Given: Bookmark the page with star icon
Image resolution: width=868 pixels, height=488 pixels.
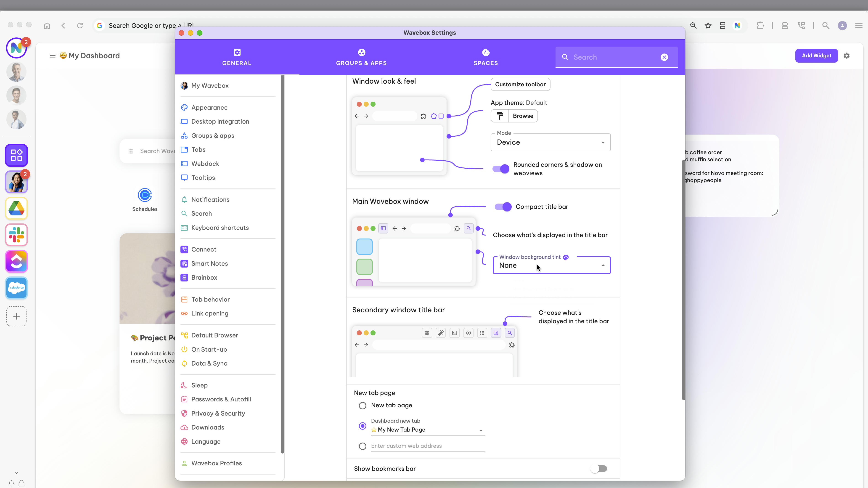Looking at the screenshot, I should click(708, 26).
